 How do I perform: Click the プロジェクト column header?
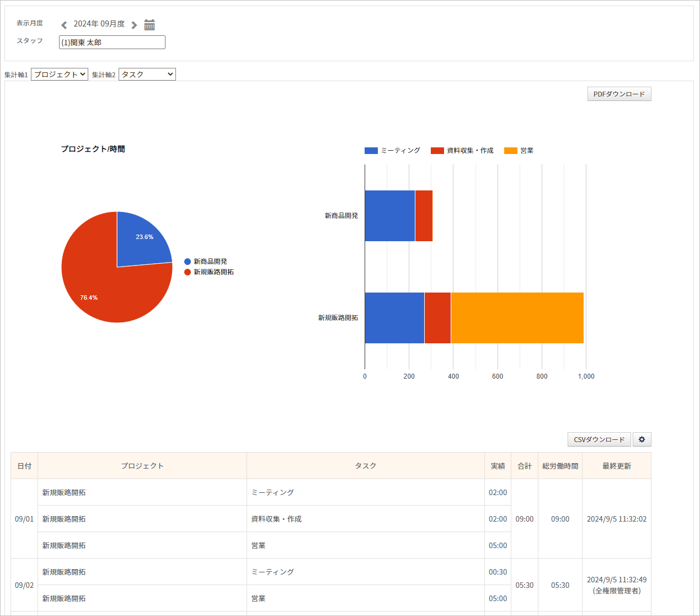(x=142, y=466)
